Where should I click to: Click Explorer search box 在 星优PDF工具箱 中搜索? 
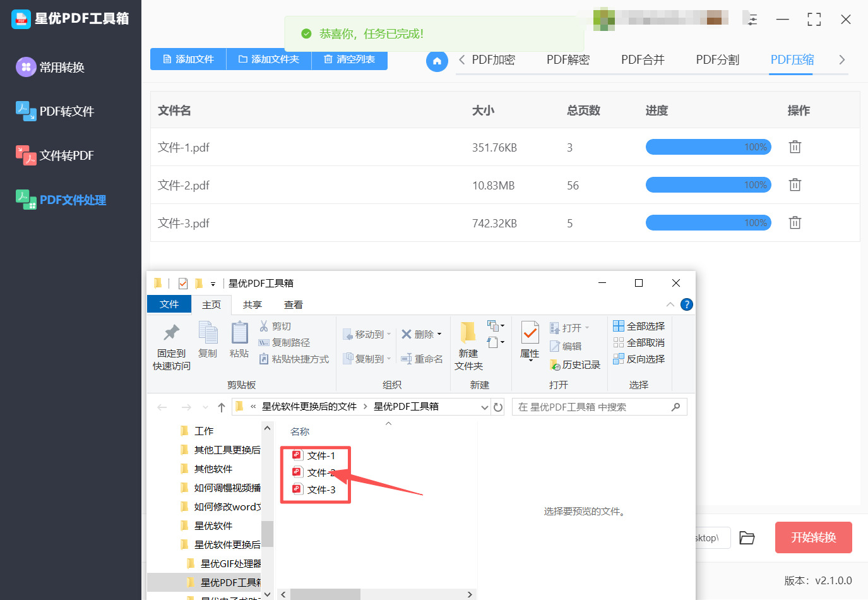(599, 407)
